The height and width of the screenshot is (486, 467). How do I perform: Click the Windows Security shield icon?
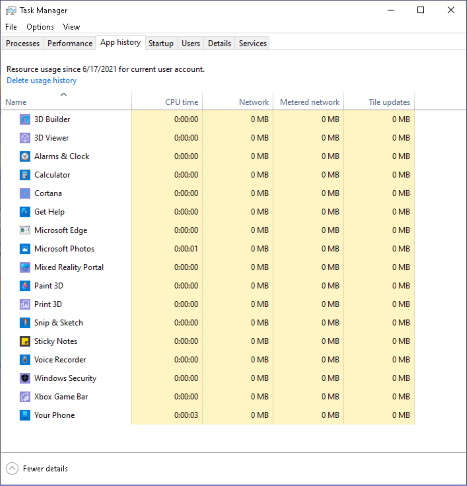pos(25,378)
